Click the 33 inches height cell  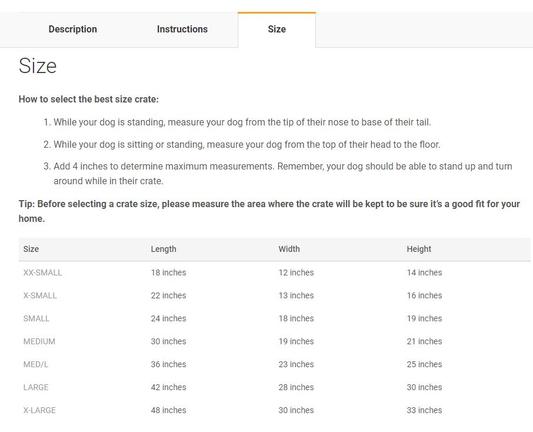click(424, 410)
